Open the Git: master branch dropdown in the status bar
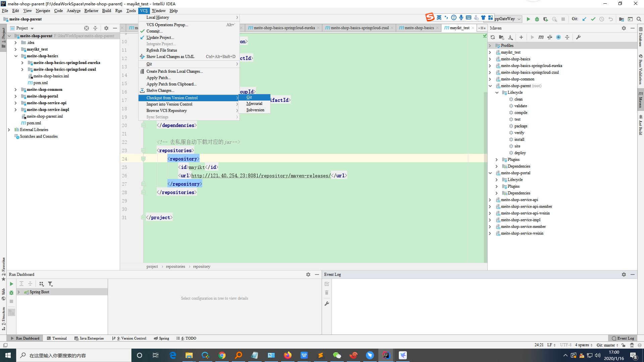This screenshot has height=362, width=644. [607, 345]
